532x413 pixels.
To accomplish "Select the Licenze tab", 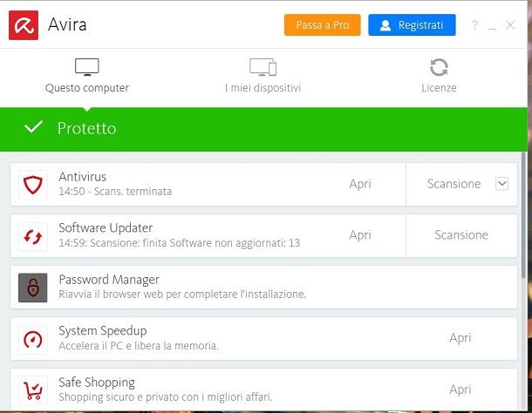I will 439,77.
